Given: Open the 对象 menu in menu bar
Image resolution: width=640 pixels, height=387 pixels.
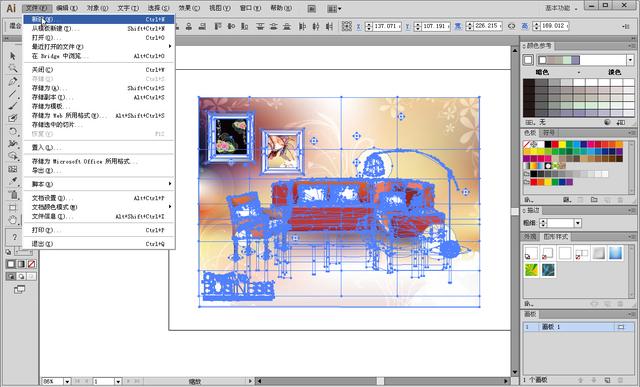Looking at the screenshot, I should [x=97, y=8].
